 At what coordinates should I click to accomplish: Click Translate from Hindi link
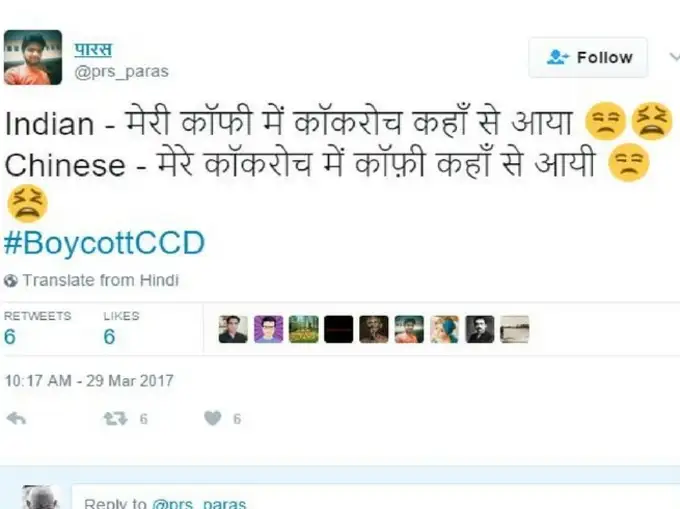coord(101,281)
